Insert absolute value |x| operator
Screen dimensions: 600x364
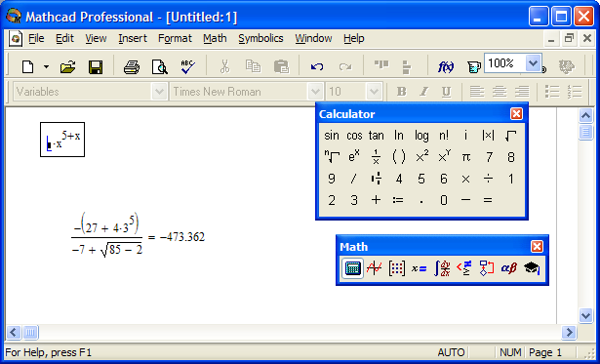[x=488, y=136]
